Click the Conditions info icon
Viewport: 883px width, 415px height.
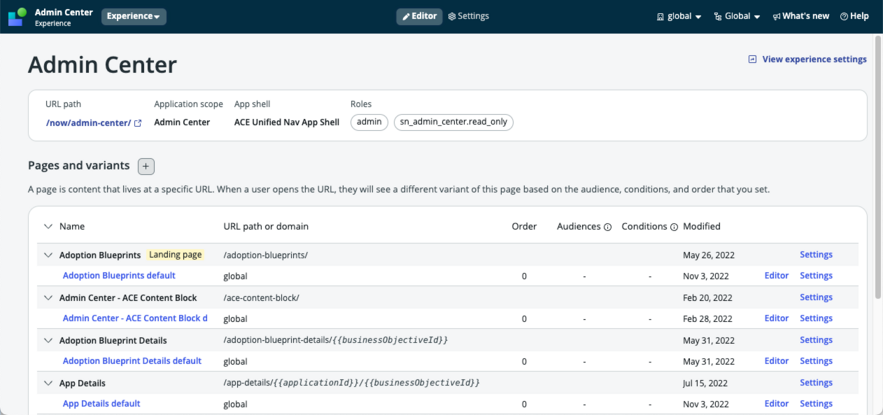(674, 227)
